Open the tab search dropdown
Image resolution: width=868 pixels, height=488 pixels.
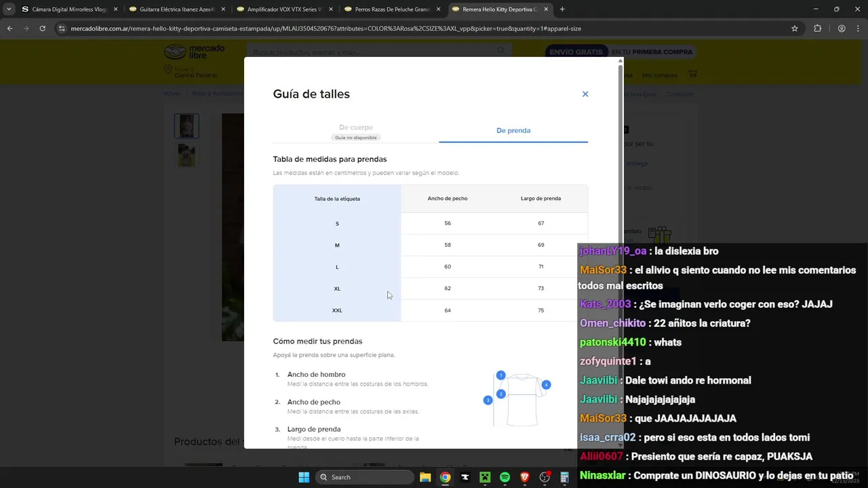(x=8, y=9)
